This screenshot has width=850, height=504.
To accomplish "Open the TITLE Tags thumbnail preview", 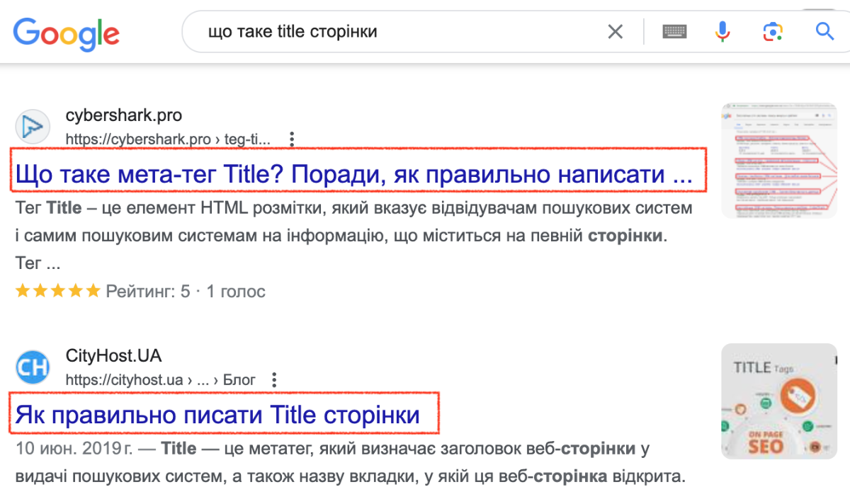I will click(x=779, y=400).
